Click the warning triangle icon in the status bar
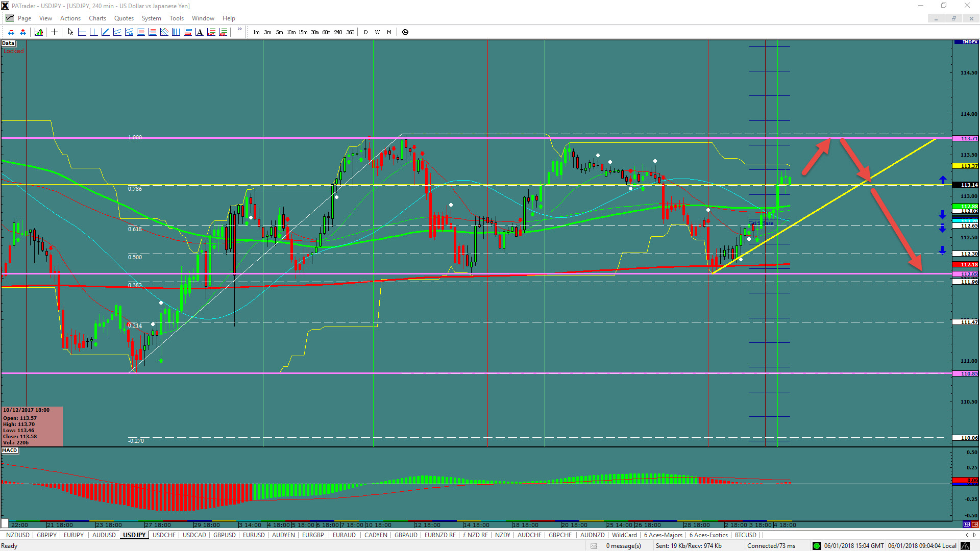980x551 pixels. click(965, 546)
